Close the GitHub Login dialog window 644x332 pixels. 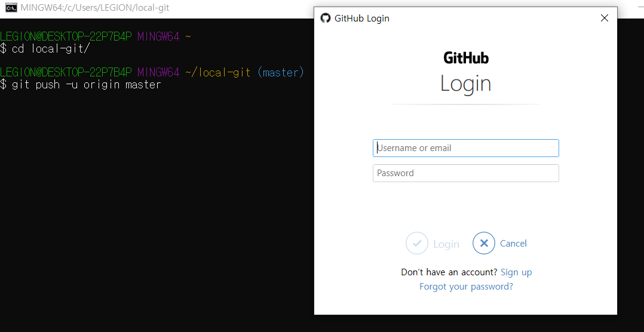click(x=604, y=18)
